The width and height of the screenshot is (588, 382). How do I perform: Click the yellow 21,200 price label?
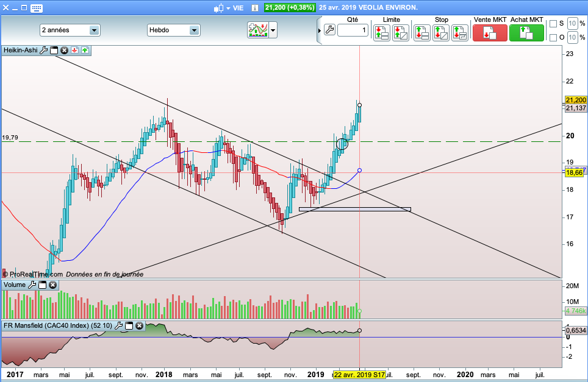[x=576, y=100]
